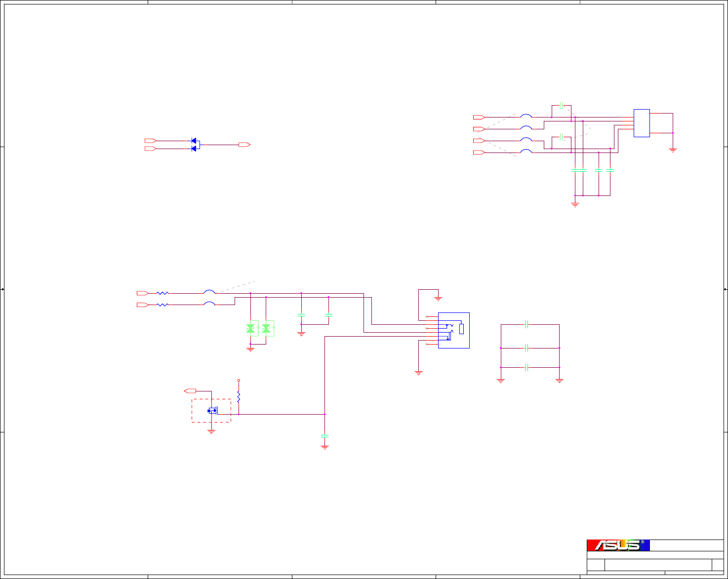
Task: Click the ASUS logo in title block
Action: point(618,545)
